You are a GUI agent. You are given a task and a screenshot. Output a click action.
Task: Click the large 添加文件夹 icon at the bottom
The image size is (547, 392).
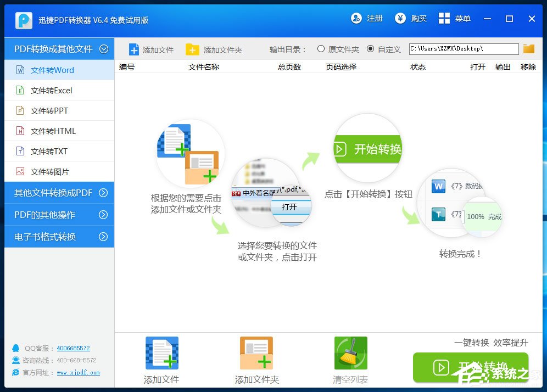[x=256, y=352]
